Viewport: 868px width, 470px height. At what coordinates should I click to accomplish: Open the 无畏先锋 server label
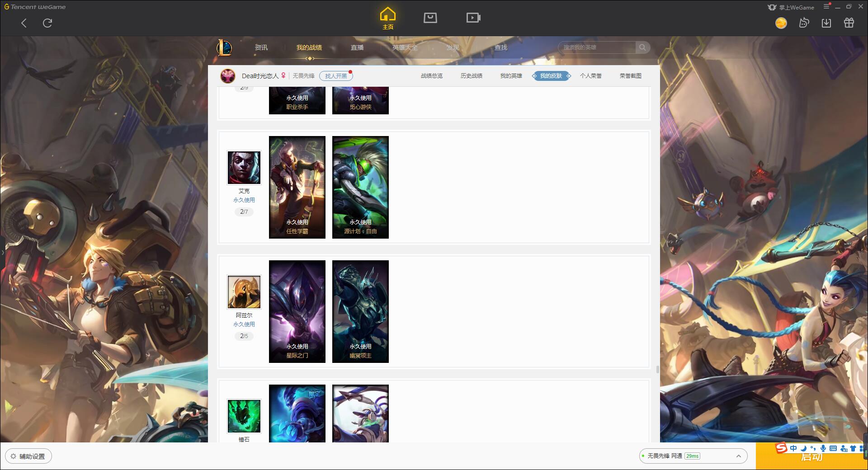303,76
